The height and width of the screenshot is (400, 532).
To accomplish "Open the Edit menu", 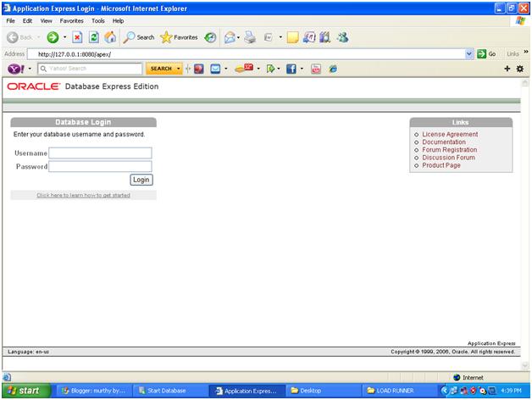I will tap(27, 20).
